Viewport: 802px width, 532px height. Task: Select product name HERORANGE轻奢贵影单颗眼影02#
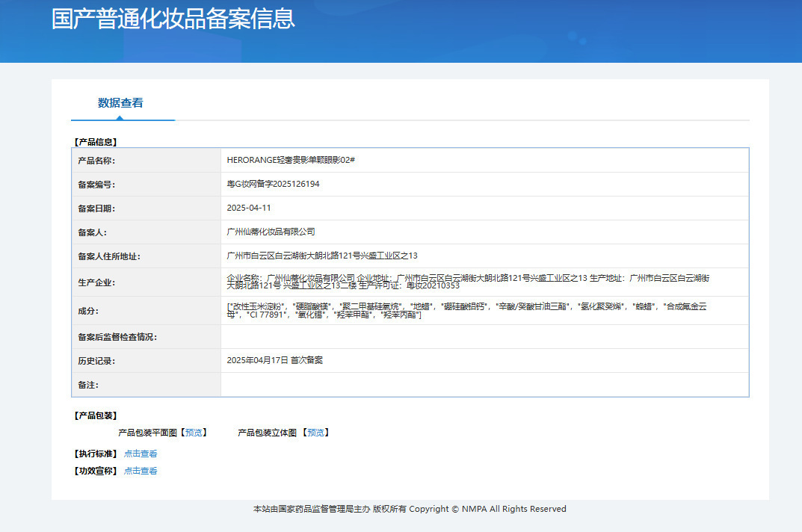point(291,160)
